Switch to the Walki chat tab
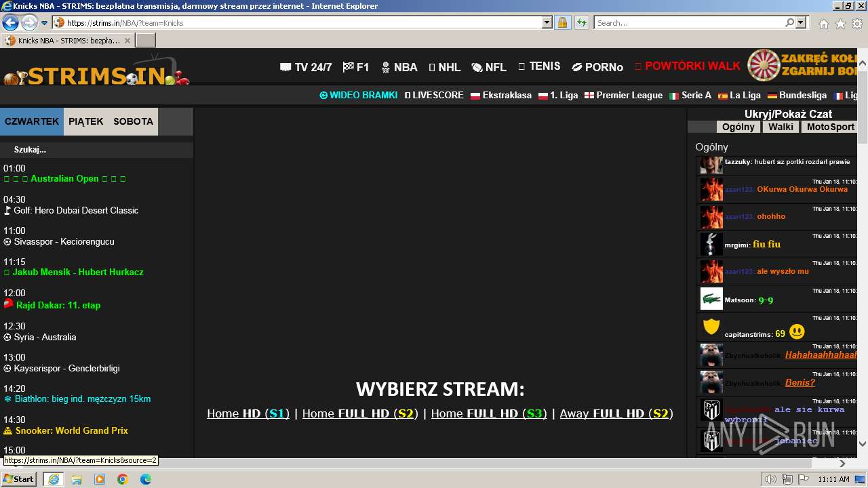The width and height of the screenshot is (868, 488). click(781, 127)
